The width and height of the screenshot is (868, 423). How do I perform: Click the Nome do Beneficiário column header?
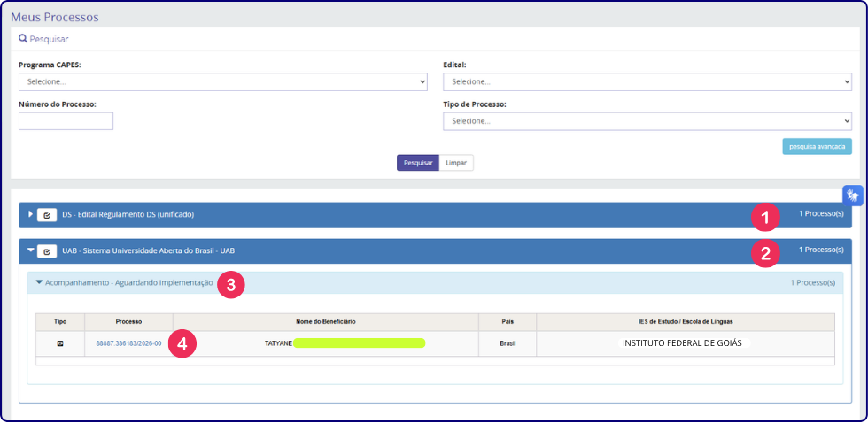click(x=326, y=322)
